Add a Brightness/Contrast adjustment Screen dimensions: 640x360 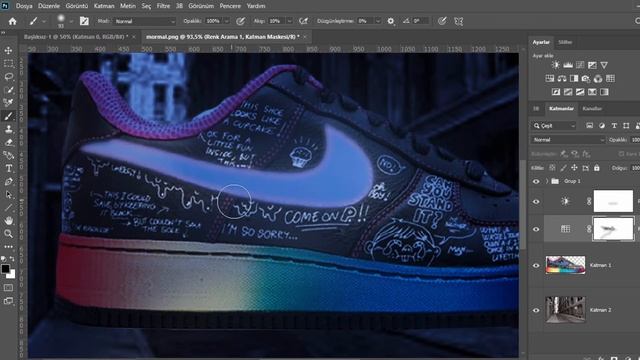pos(556,65)
